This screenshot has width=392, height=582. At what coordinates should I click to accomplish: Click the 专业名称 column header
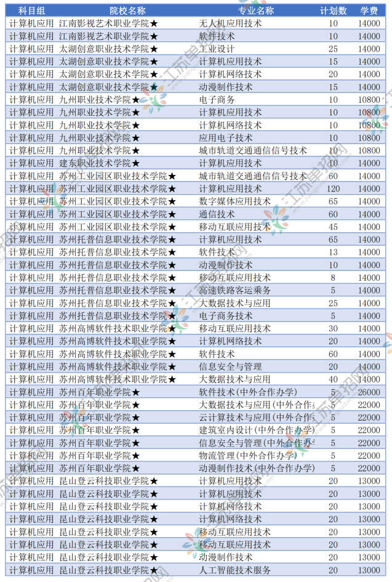(x=256, y=10)
